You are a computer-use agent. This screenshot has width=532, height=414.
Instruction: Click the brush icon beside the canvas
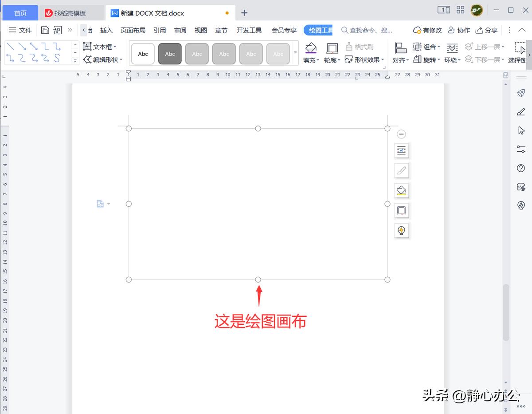pos(401,170)
